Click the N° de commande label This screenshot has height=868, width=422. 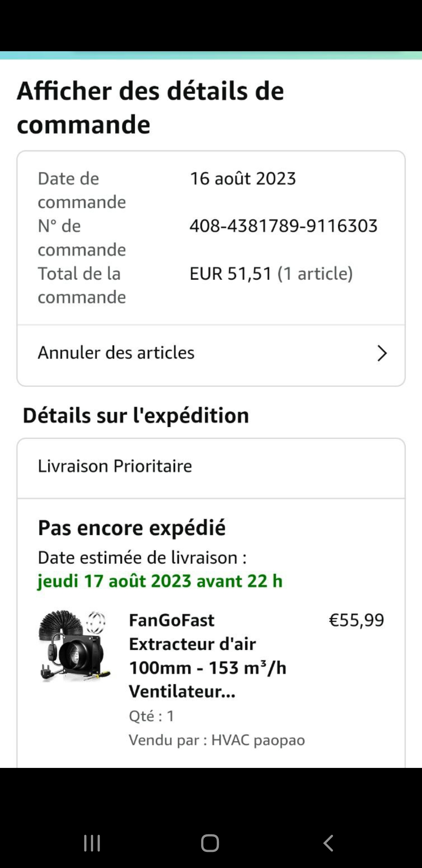[x=82, y=238]
